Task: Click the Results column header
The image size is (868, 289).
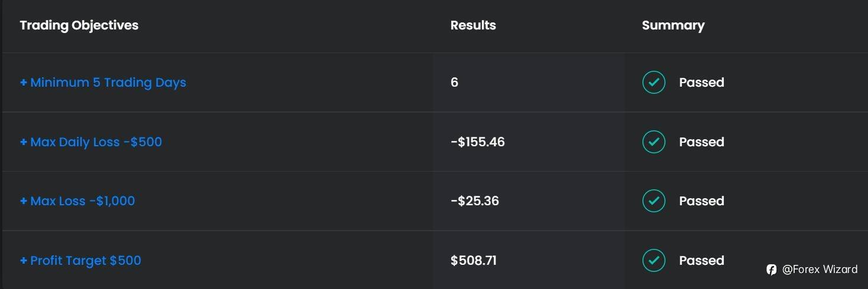Action: (473, 25)
